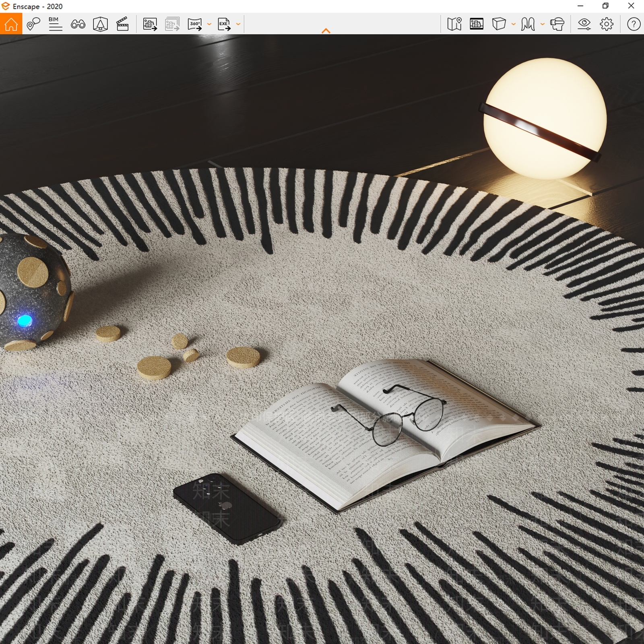Open the general settings gear icon
This screenshot has height=644, width=644.
607,24
